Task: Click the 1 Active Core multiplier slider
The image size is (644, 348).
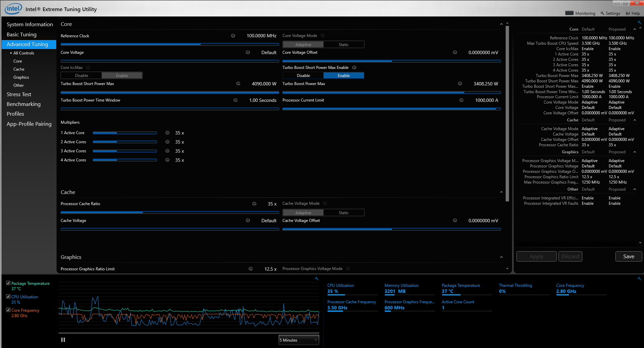Action: pos(125,133)
